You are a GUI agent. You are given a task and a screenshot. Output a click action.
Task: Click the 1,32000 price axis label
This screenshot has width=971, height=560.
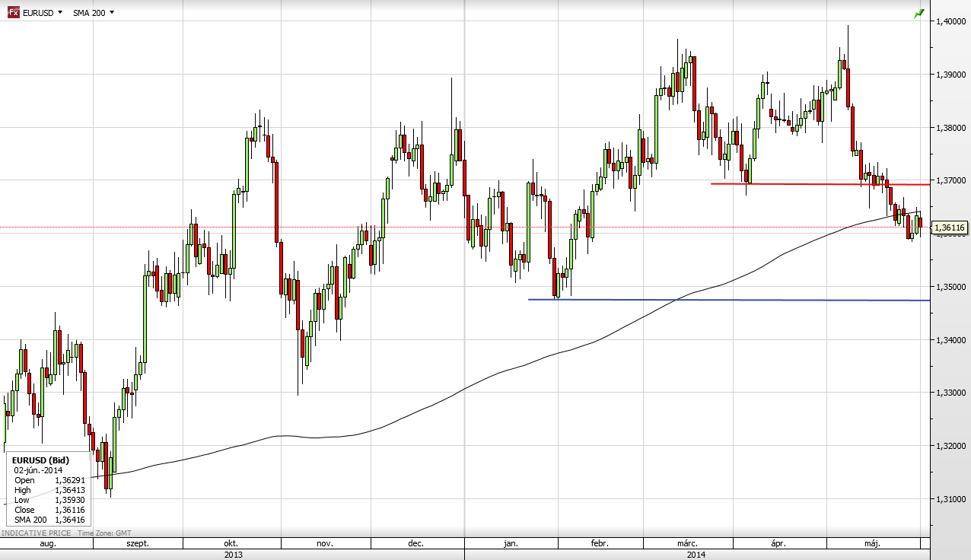click(x=950, y=446)
